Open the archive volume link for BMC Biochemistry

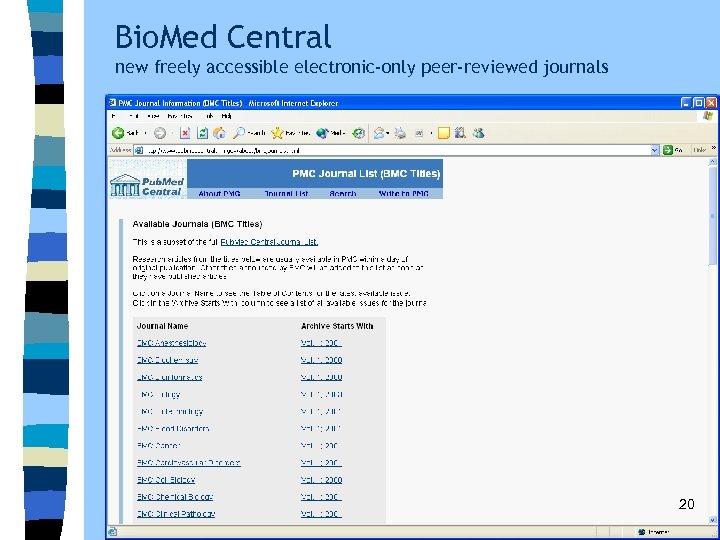321,360
